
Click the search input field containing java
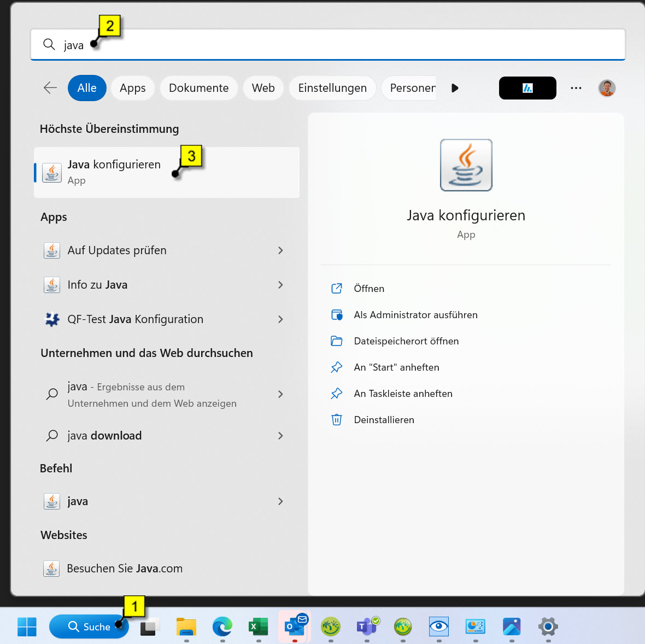coord(328,45)
